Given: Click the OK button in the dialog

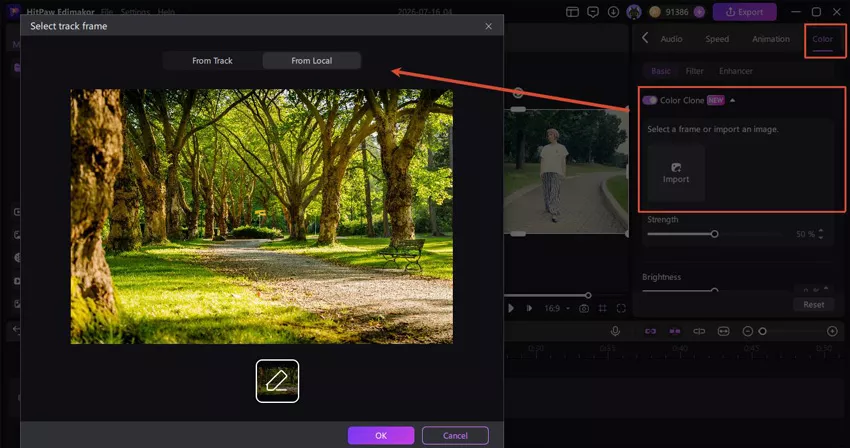Looking at the screenshot, I should click(381, 436).
